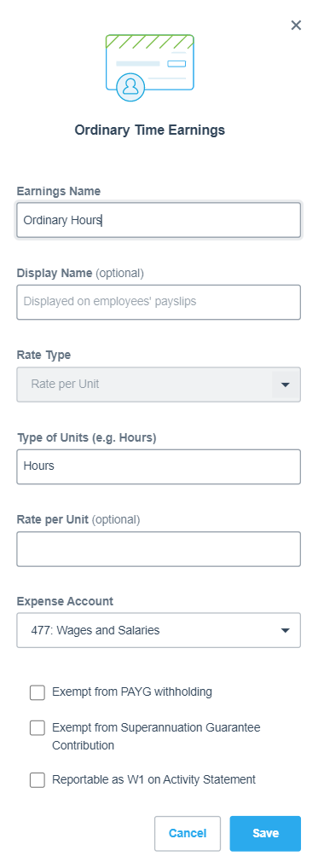Click the Ordinary Time Earnings heading
The image size is (318, 868).
tap(150, 130)
